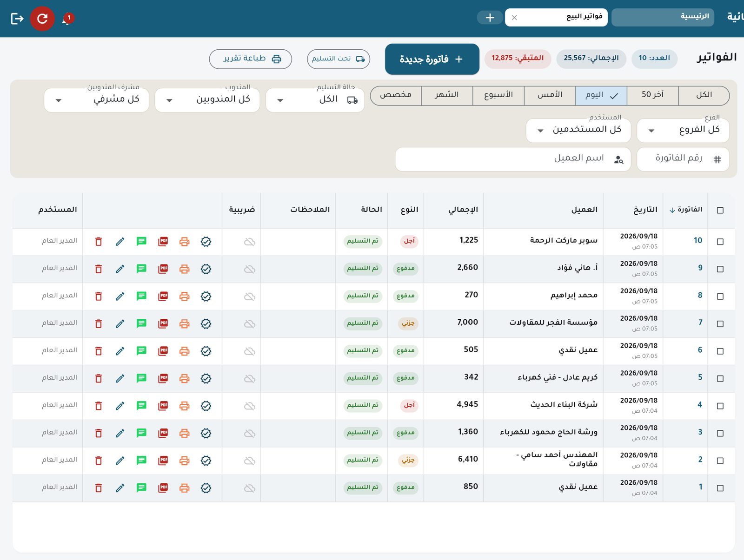This screenshot has height=560, width=744.
Task: Select the الأمس date filter
Action: pyautogui.click(x=550, y=95)
